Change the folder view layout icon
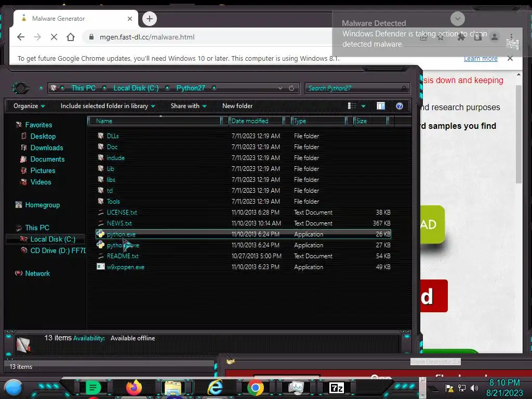 point(352,106)
